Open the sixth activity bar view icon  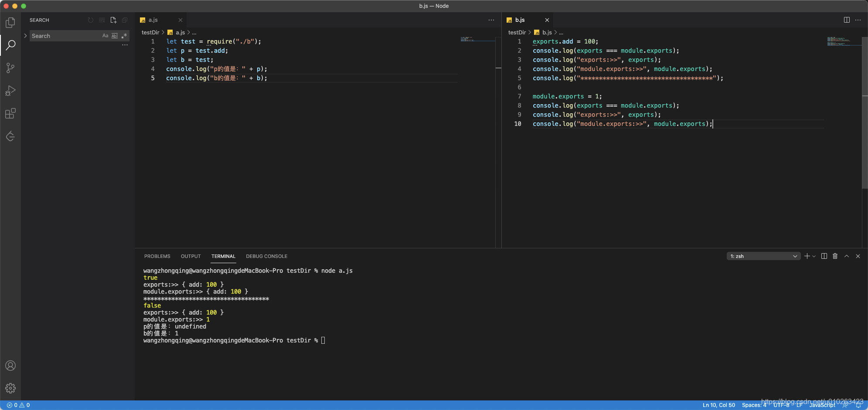pyautogui.click(x=10, y=136)
